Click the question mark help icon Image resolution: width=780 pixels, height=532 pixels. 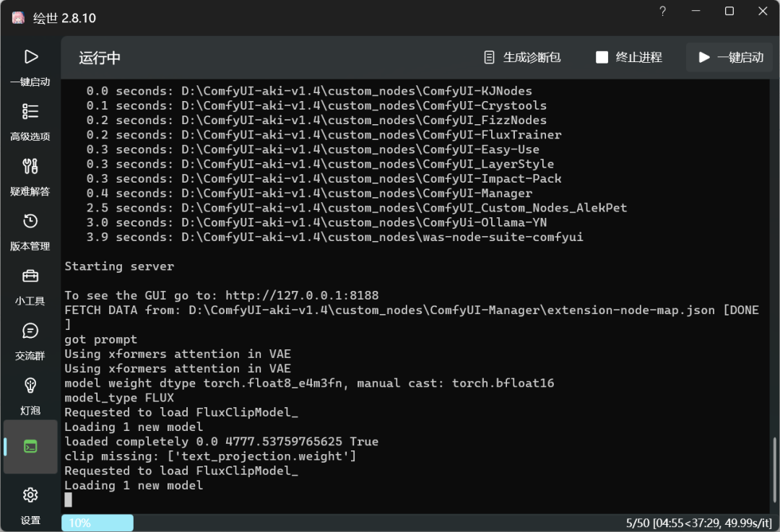pyautogui.click(x=662, y=11)
